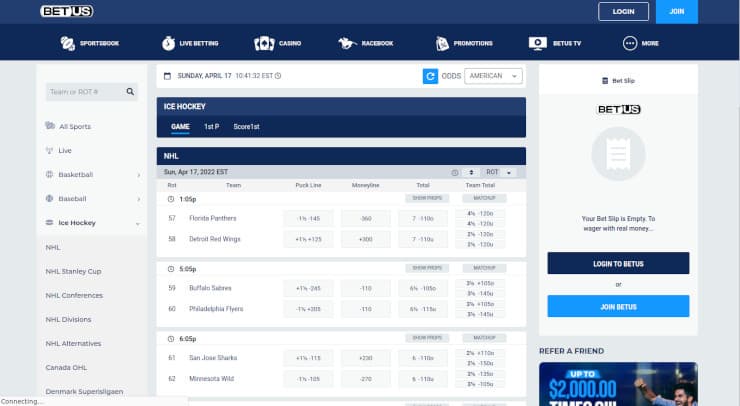The width and height of the screenshot is (740, 406).
Task: Click the Promotions tag icon
Action: 442,43
